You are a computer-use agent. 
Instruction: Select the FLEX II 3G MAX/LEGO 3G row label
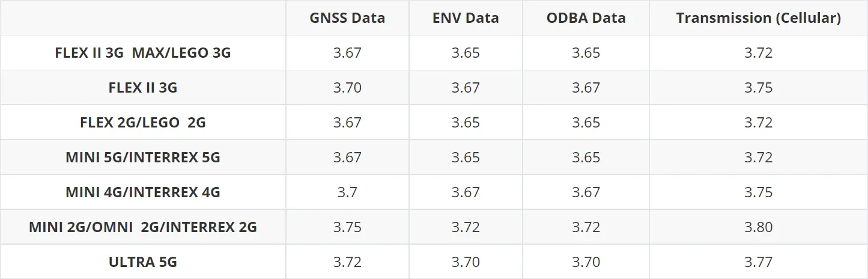pyautogui.click(x=143, y=53)
